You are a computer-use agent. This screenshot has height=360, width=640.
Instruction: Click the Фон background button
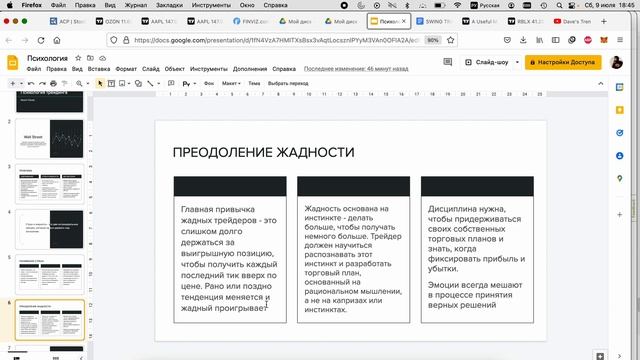[209, 83]
